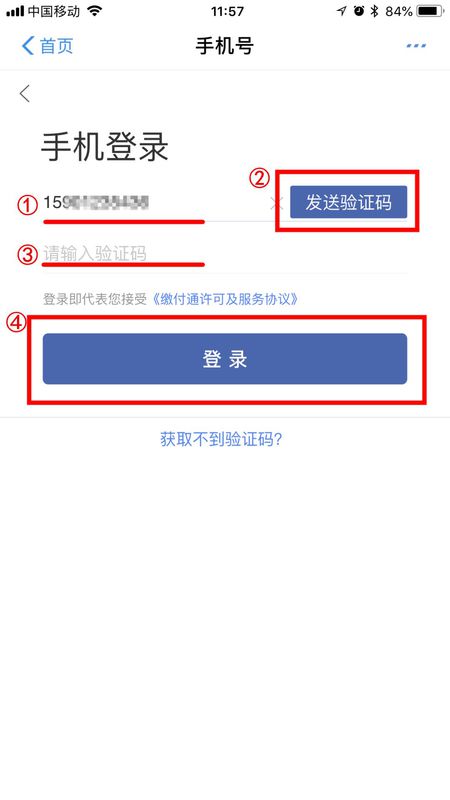The width and height of the screenshot is (450, 800).
Task: Tap the Wi-Fi status icon
Action: click(x=95, y=11)
